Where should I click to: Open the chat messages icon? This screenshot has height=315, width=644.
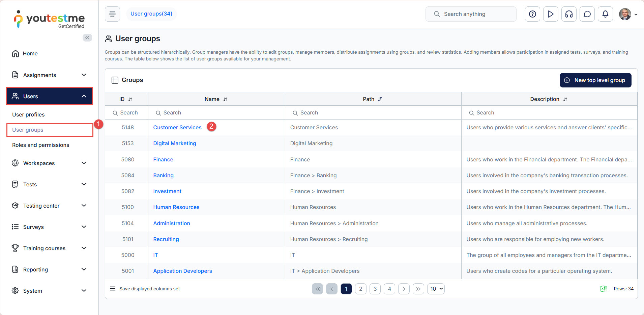(587, 14)
